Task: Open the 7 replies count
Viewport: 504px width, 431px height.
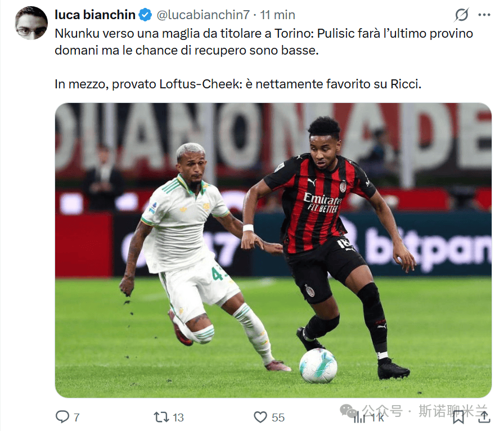Action: [x=76, y=417]
